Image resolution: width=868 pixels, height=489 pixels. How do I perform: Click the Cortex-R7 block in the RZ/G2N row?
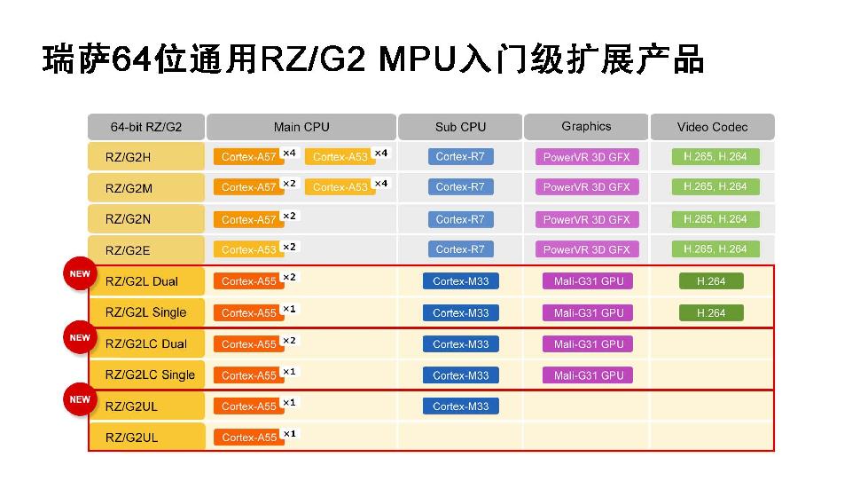click(x=460, y=219)
